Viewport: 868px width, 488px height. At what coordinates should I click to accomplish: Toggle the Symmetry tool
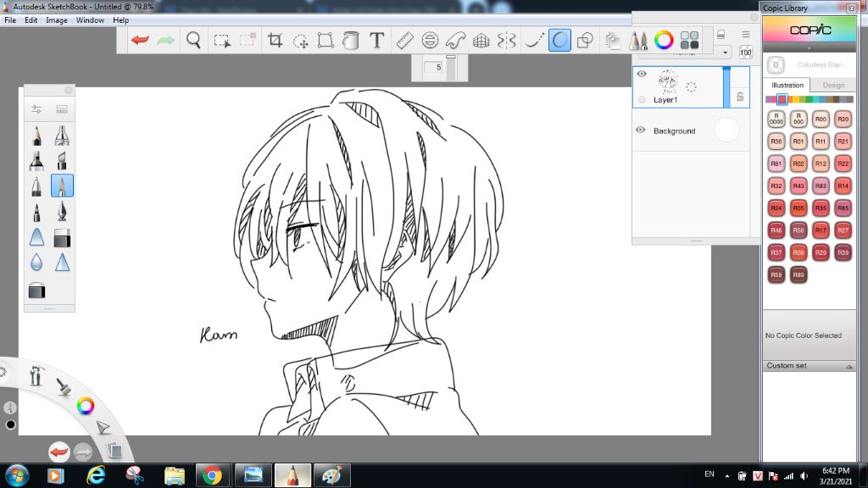507,41
